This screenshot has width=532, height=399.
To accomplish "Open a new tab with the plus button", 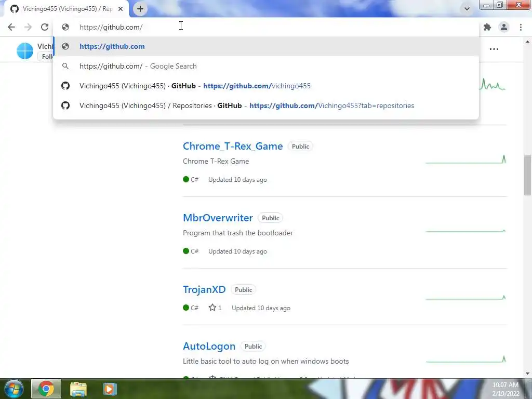I will 140,9.
